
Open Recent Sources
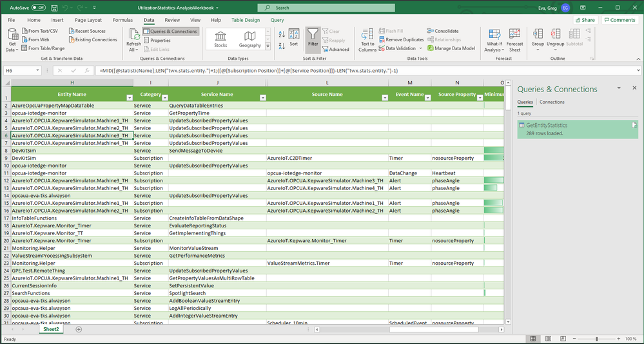pyautogui.click(x=87, y=31)
